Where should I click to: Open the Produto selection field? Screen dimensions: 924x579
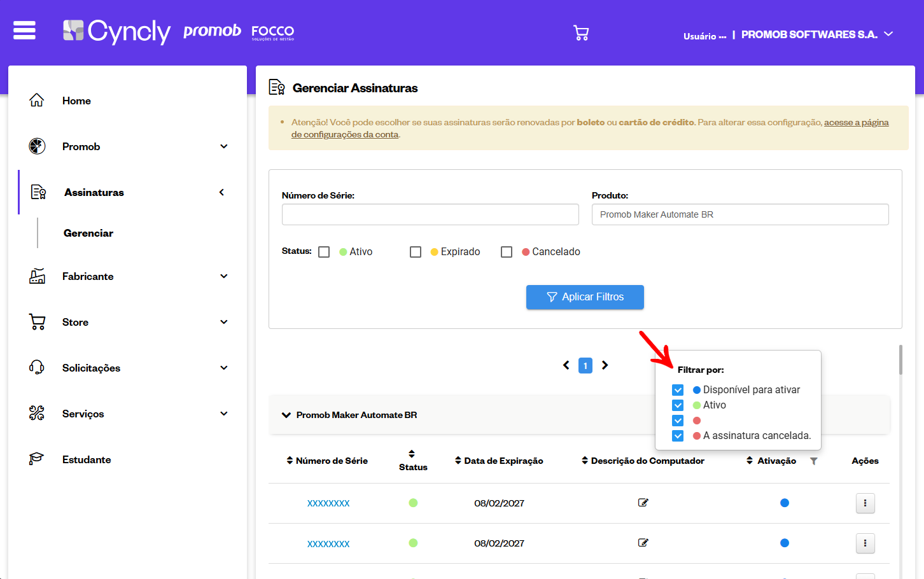[x=740, y=214]
